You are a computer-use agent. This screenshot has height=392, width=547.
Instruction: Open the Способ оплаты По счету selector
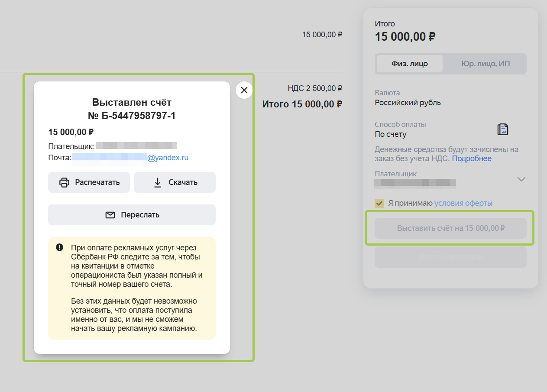tap(391, 134)
